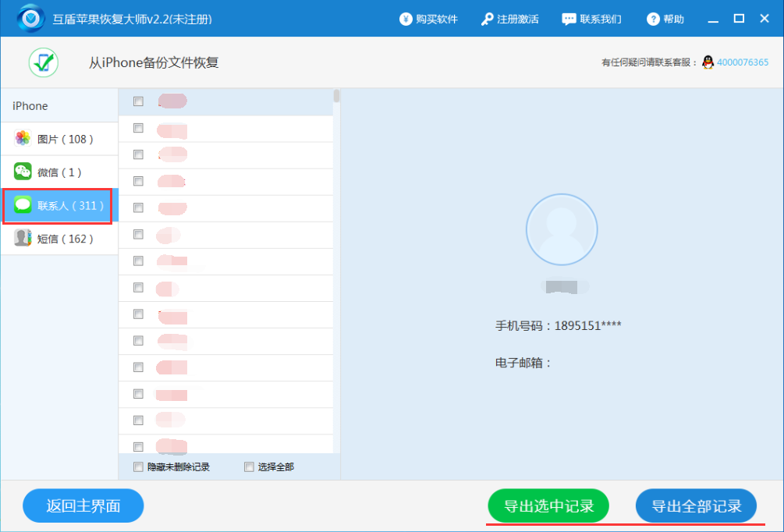This screenshot has width=784, height=532.
Task: Click the WeChat icon in the sidebar
Action: pyautogui.click(x=23, y=172)
